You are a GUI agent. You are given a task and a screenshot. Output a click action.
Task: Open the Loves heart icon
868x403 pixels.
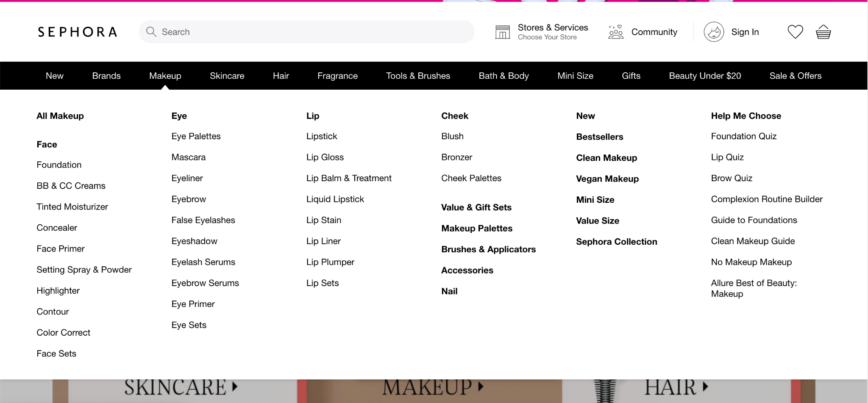point(795,32)
